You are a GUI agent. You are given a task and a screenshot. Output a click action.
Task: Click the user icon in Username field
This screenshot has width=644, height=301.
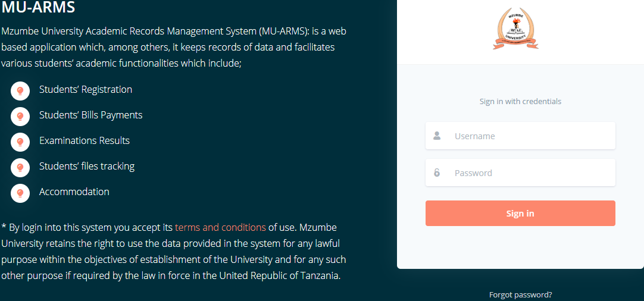coord(437,136)
